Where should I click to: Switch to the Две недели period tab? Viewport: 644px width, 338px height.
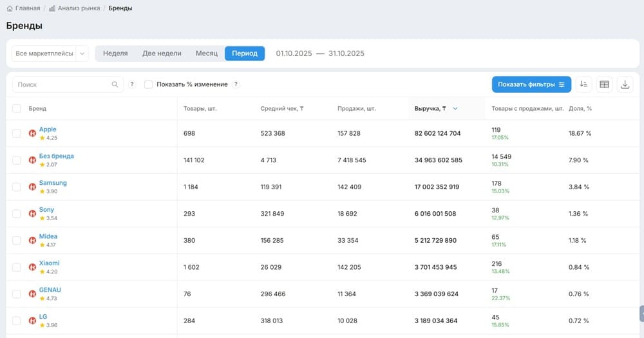162,53
